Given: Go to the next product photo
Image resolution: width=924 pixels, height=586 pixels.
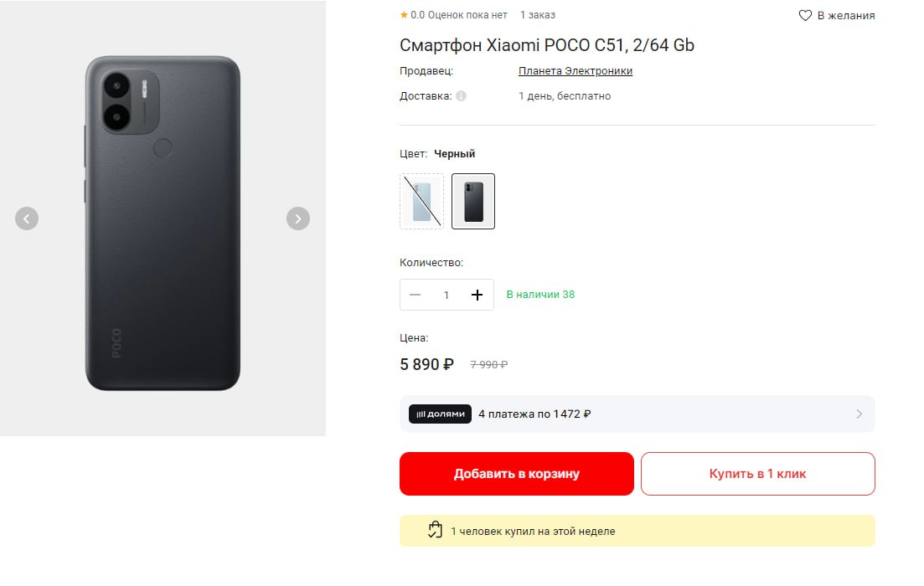Looking at the screenshot, I should tap(298, 218).
